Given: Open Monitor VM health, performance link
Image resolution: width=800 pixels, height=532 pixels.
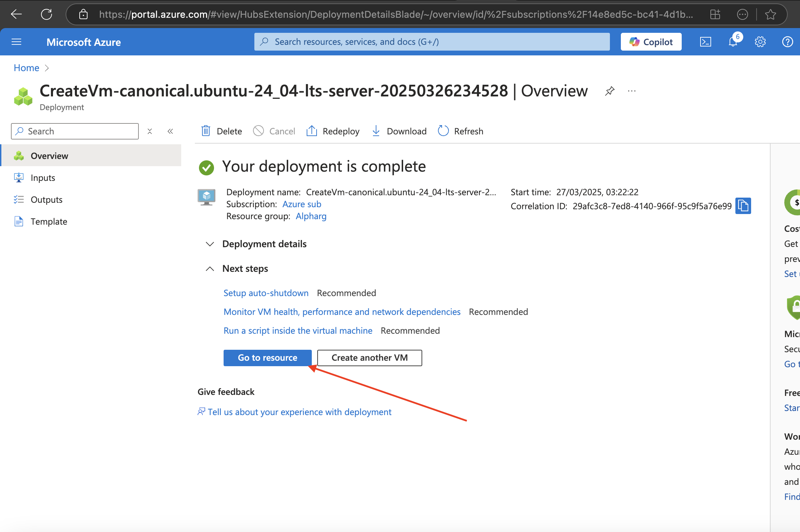Looking at the screenshot, I should point(342,312).
